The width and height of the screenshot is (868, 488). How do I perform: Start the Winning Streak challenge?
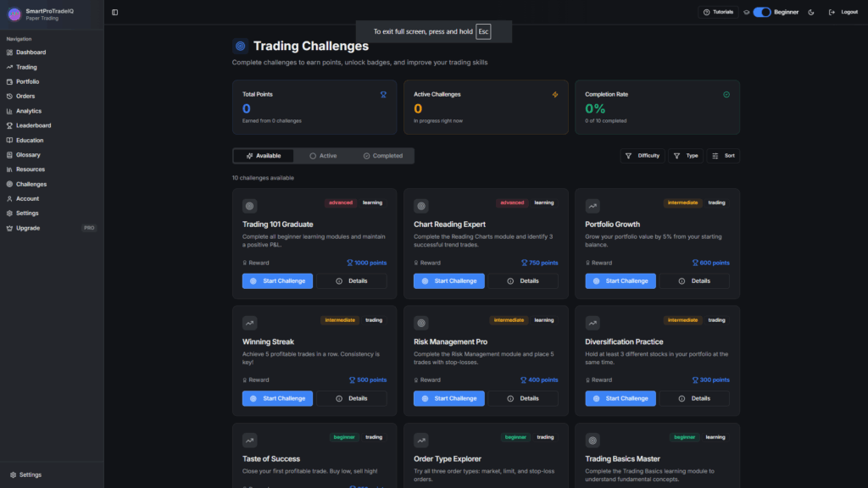tap(277, 398)
